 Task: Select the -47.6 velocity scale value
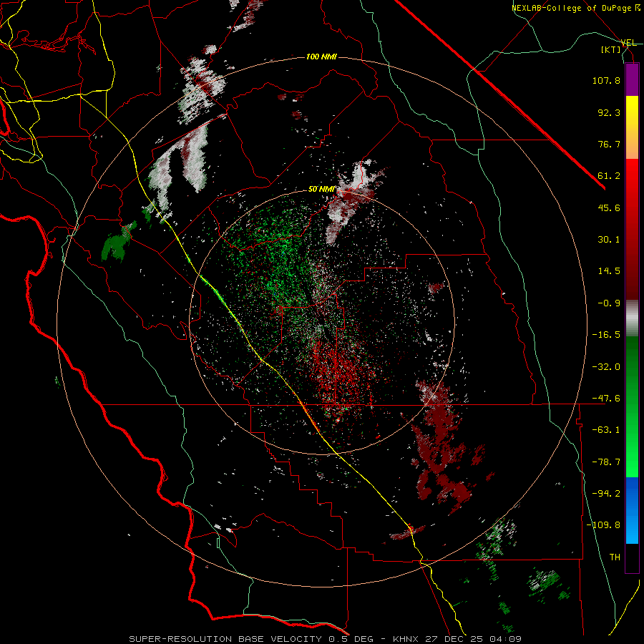pos(606,398)
